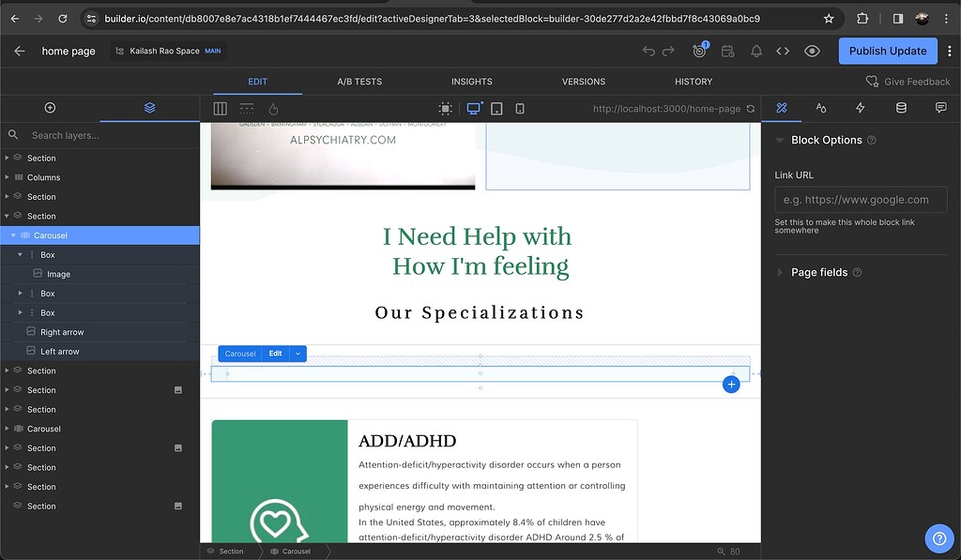Click the Publish Update button

click(888, 51)
